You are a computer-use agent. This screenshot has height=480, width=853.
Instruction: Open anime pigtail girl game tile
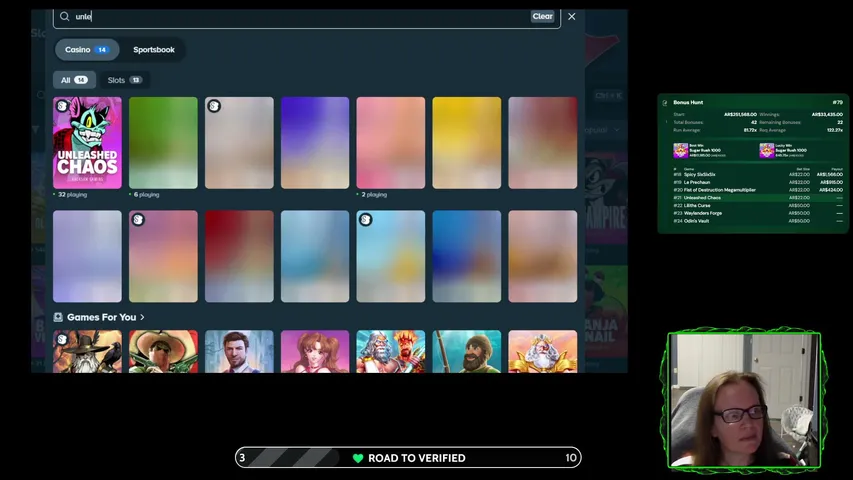(x=315, y=351)
